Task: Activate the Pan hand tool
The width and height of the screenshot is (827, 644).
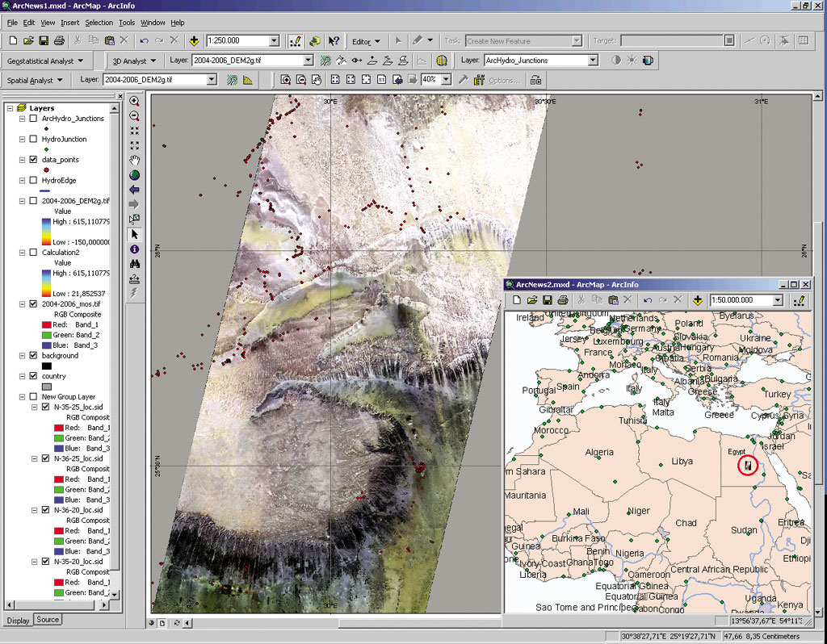Action: click(134, 160)
